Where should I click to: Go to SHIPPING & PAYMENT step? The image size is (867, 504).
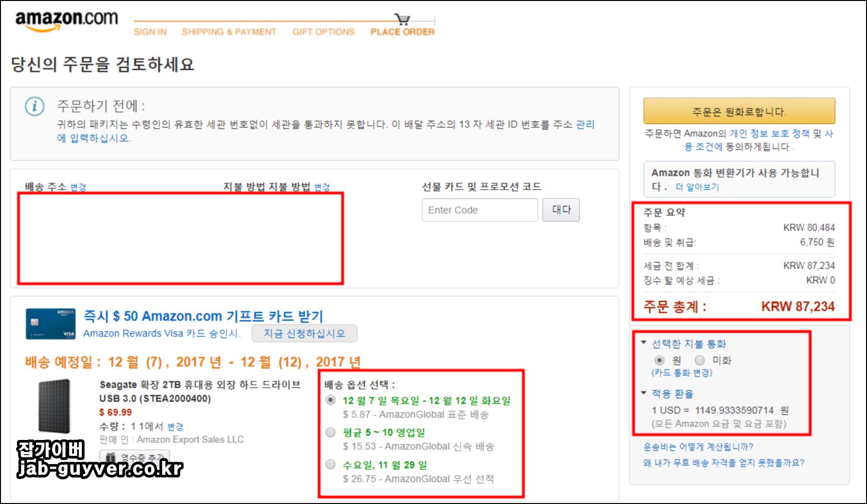[229, 32]
